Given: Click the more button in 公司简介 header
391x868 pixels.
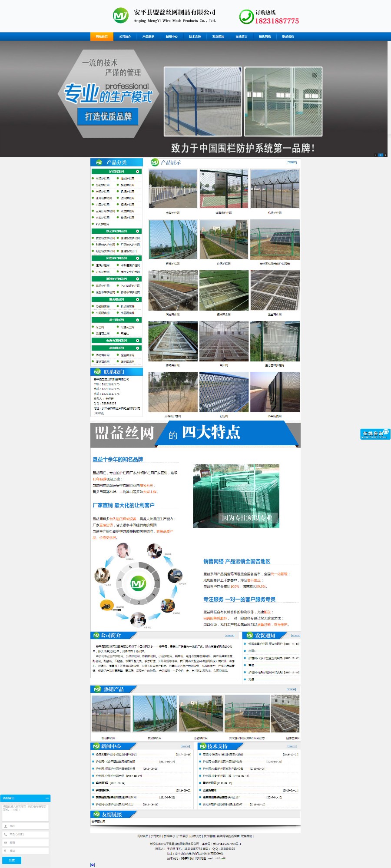Looking at the screenshot, I should coord(229,636).
